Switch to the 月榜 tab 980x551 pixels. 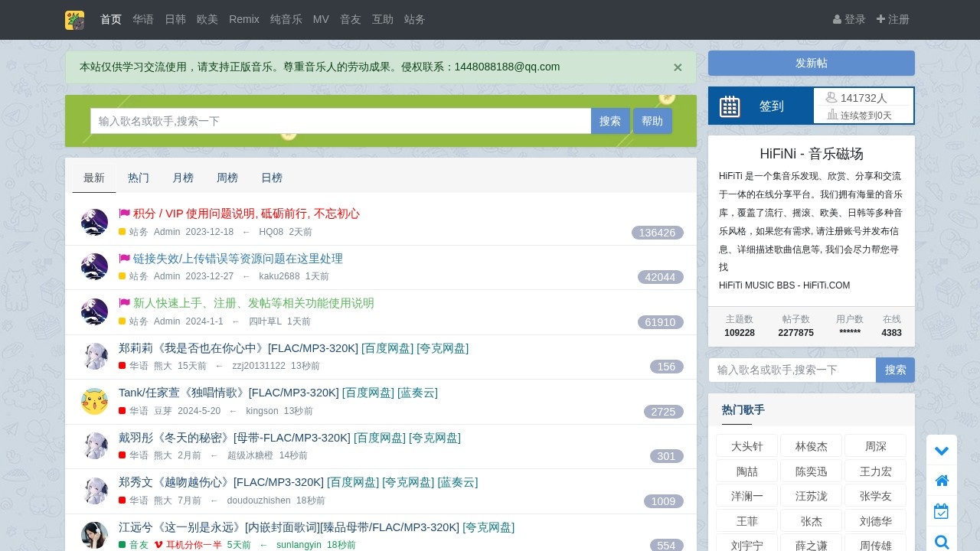pos(183,178)
